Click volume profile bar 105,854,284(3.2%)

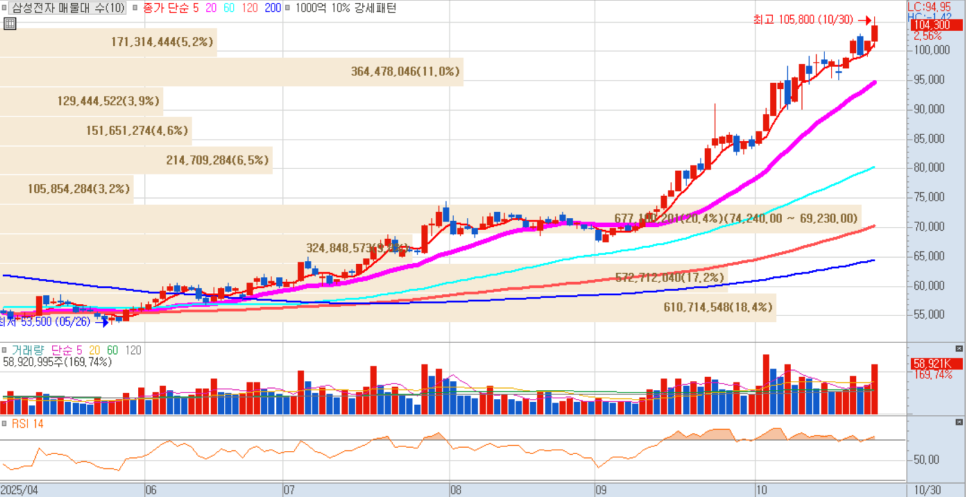coord(67,189)
